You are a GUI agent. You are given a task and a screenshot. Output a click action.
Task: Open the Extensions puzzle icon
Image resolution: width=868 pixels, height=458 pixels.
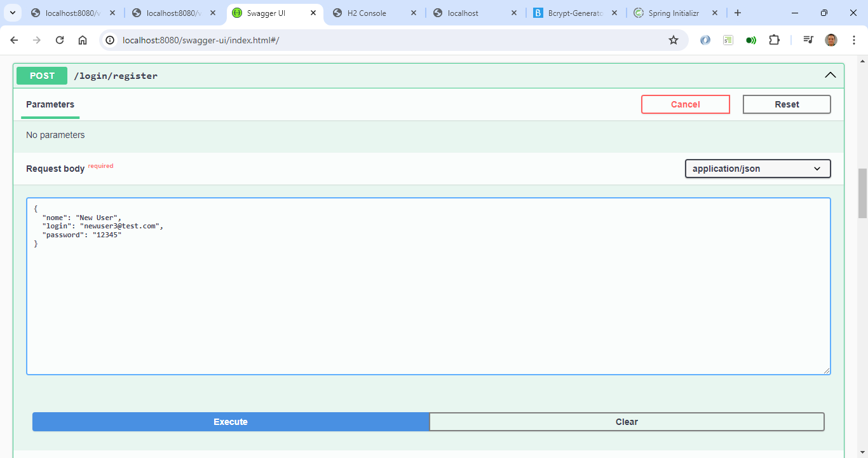click(x=774, y=40)
